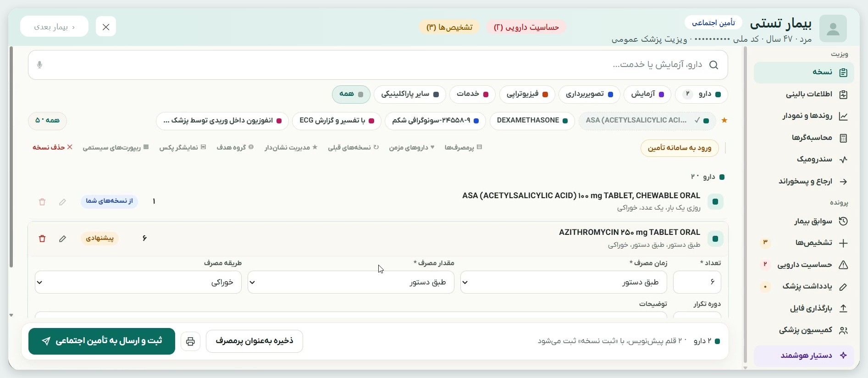Open بارگذاری فایل upload section
The width and height of the screenshot is (868, 378).
pyautogui.click(x=804, y=308)
